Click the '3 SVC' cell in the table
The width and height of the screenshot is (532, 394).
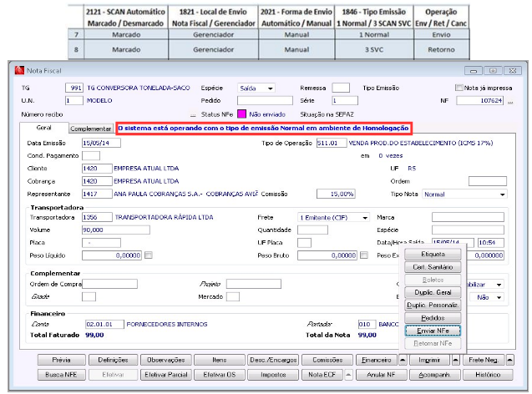coord(374,49)
